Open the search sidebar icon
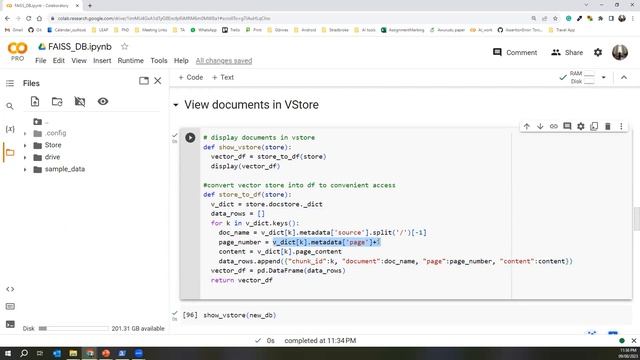 coord(10,106)
